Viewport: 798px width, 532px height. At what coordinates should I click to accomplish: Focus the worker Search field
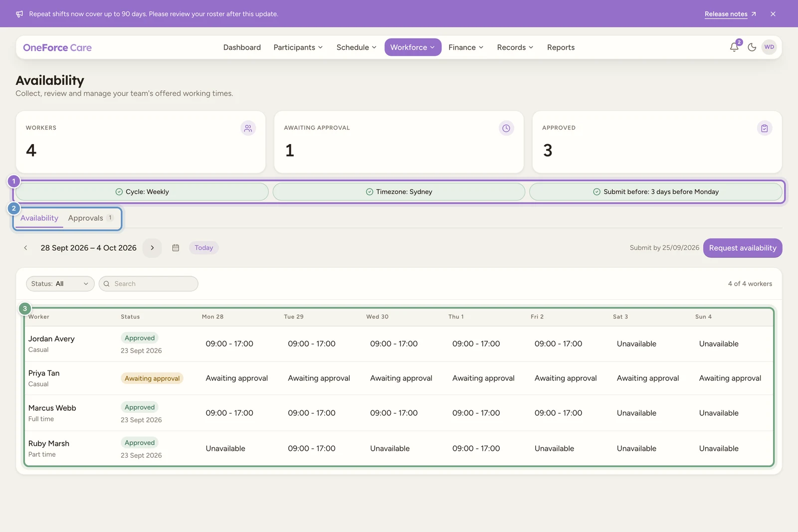[x=149, y=284]
